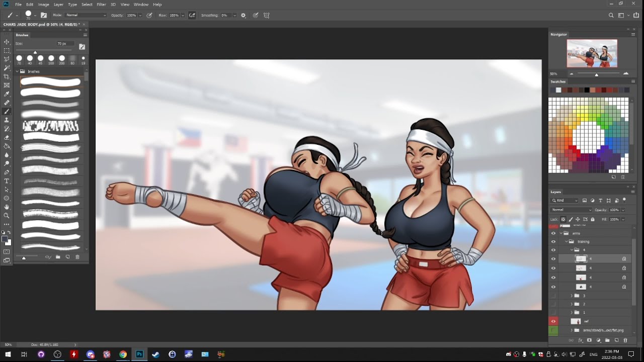Select the Paint Bucket tool
The image size is (644, 362).
[7, 146]
